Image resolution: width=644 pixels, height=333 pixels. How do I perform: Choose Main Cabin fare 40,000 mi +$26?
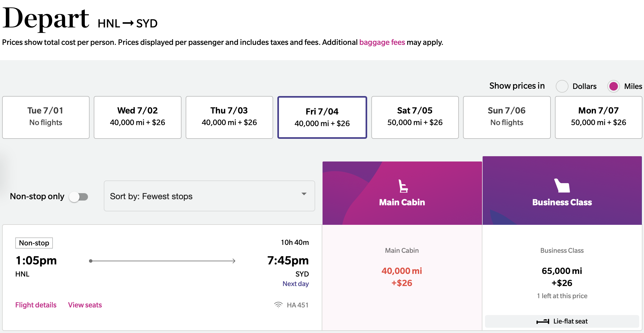pyautogui.click(x=402, y=277)
